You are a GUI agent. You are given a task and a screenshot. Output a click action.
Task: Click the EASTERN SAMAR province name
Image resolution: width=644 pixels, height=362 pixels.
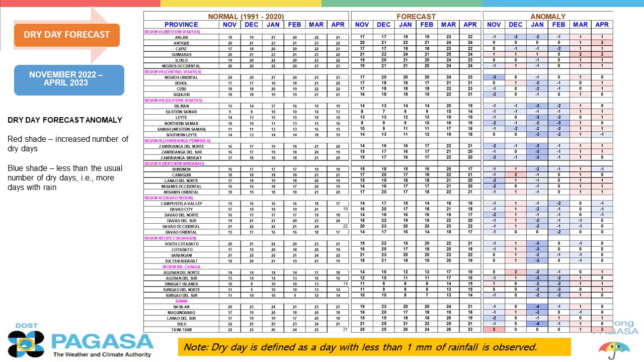coord(181,112)
